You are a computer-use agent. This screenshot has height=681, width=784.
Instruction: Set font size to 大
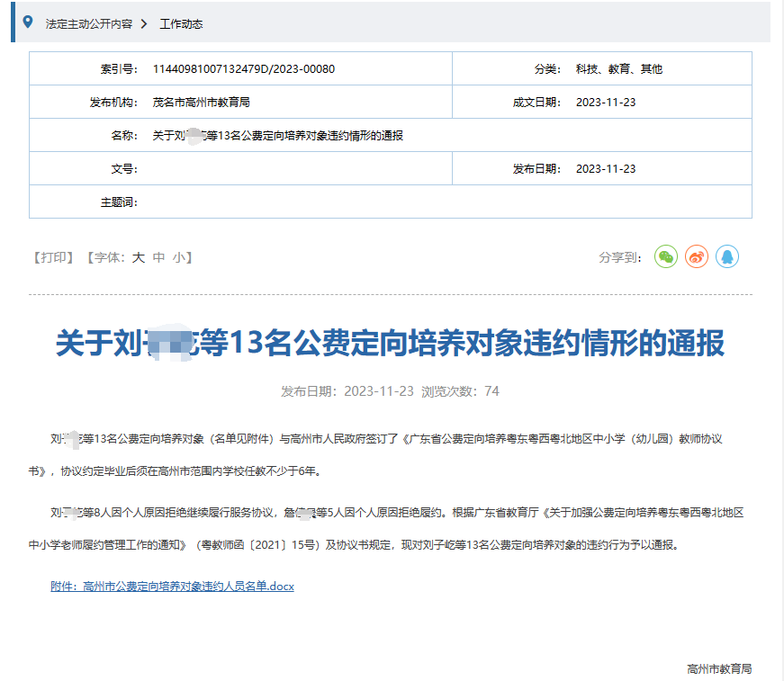point(139,257)
